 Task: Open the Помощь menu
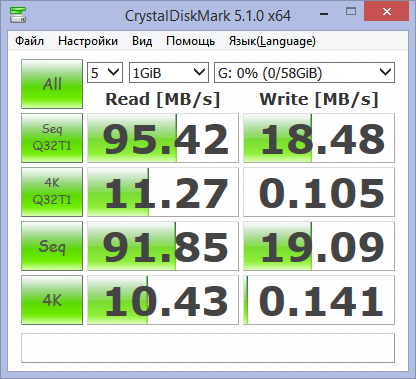(x=190, y=41)
